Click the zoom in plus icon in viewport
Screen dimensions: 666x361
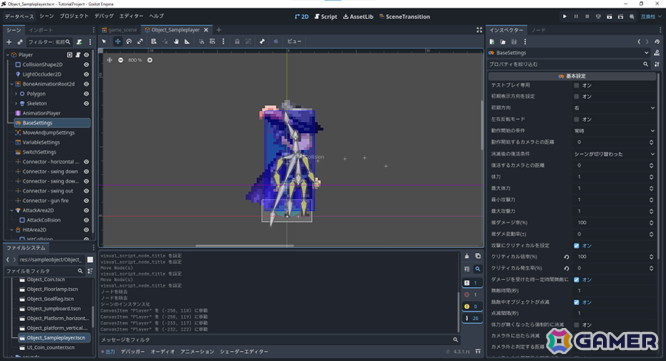click(150, 60)
